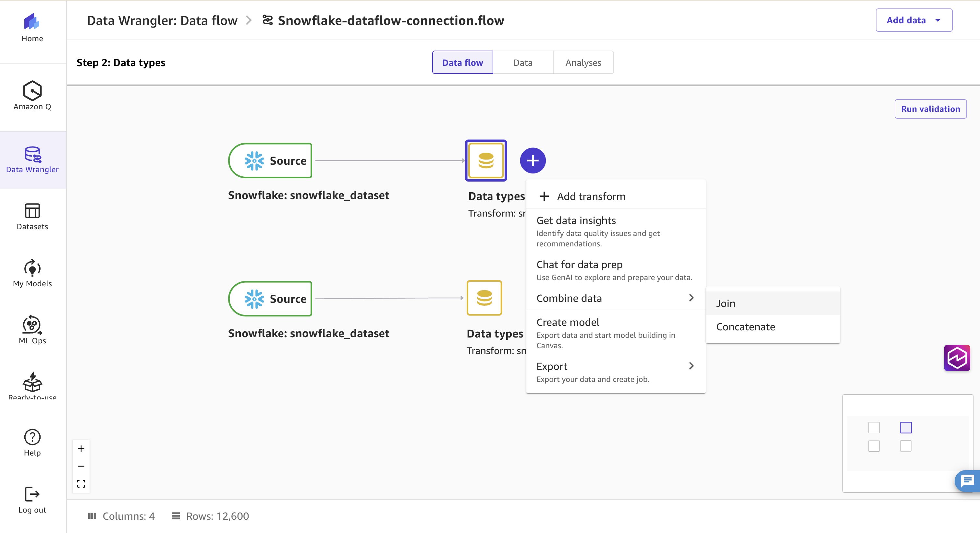This screenshot has width=980, height=533.
Task: Fit the flow to view
Action: 81,484
